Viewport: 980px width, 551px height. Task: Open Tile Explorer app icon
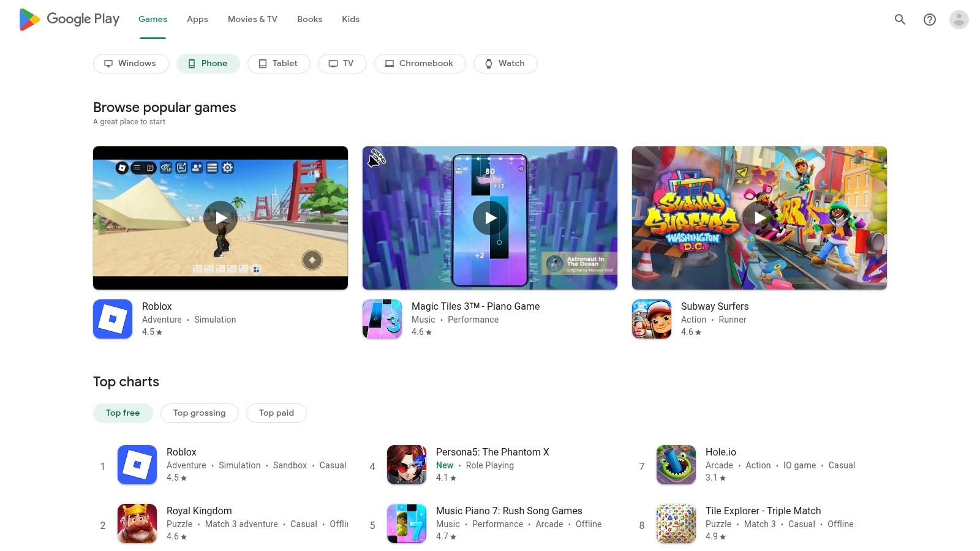pos(676,523)
